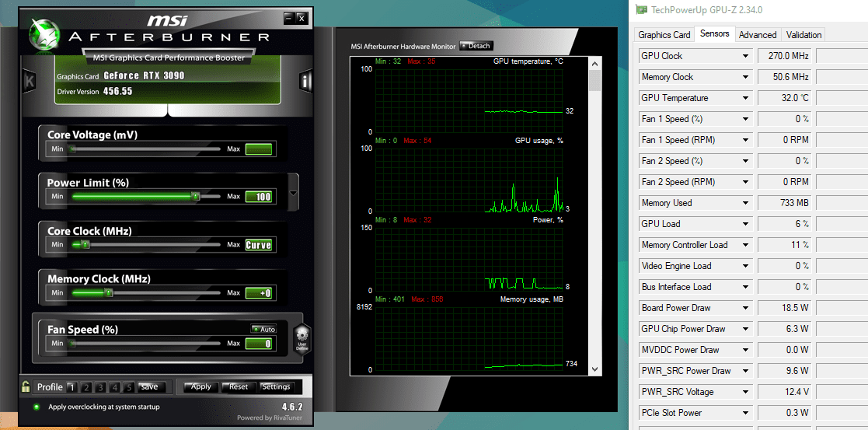868x430 pixels.
Task: Click the GPU-Z title bar icon
Action: [642, 9]
